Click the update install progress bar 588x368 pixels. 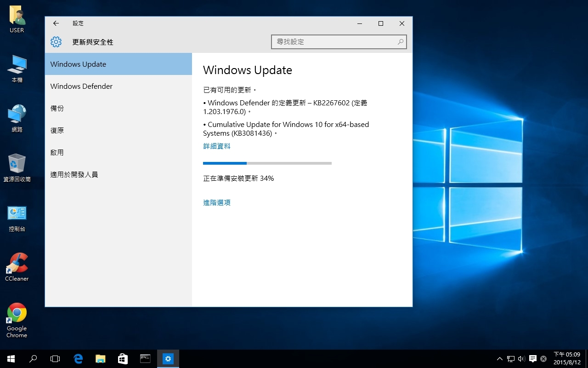tap(267, 163)
